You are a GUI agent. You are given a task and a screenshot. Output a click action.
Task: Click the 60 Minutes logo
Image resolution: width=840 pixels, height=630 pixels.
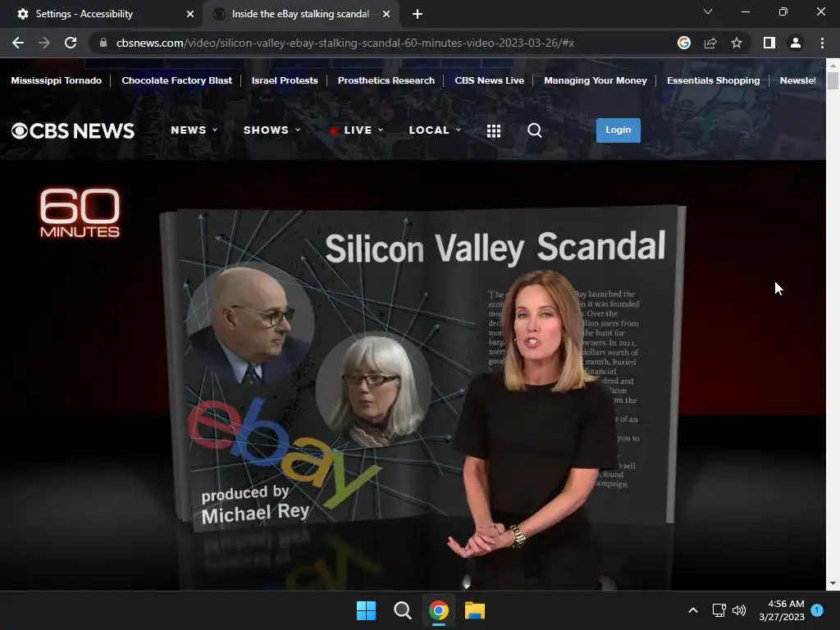pyautogui.click(x=80, y=212)
